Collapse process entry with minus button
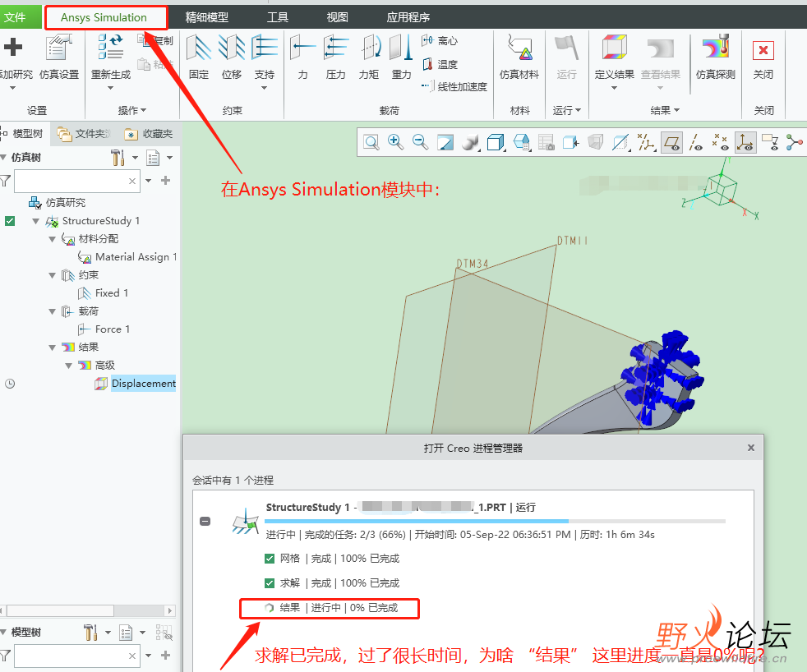Viewport: 807px width, 672px height. [205, 521]
